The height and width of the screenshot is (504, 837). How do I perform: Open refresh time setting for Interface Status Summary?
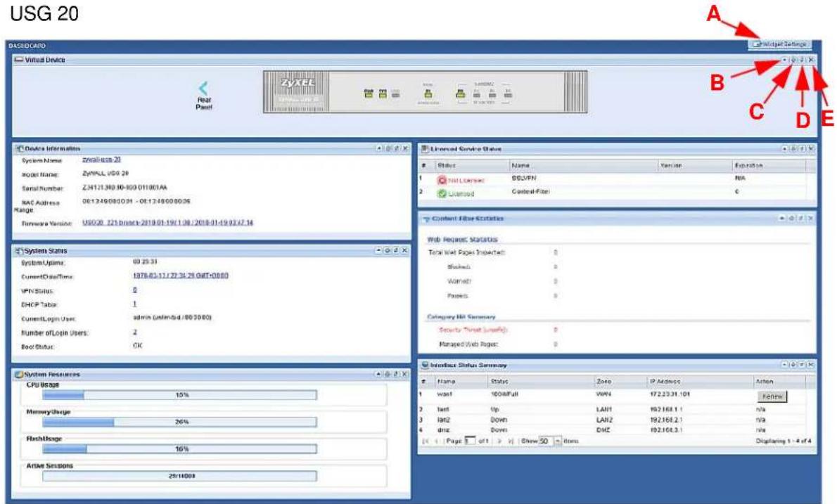click(x=794, y=365)
